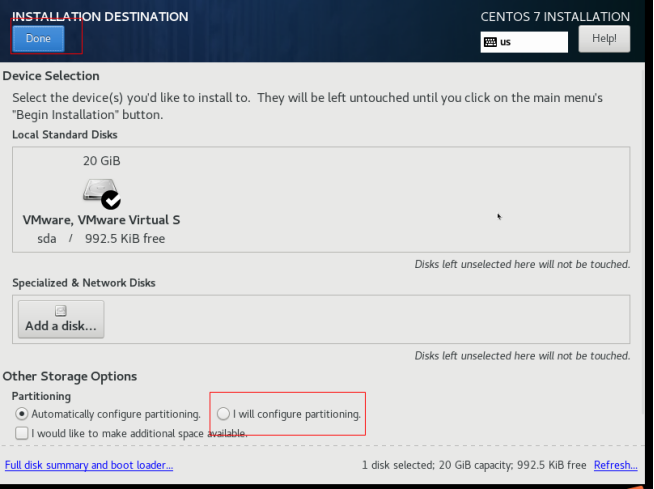The width and height of the screenshot is (654, 489).
Task: Click the Specialized & Network Disks heading
Action: 83,282
